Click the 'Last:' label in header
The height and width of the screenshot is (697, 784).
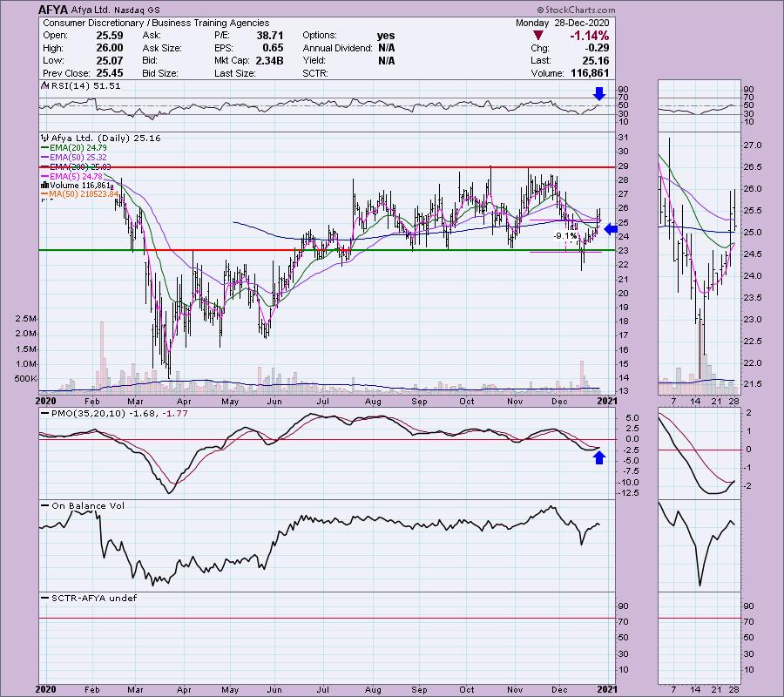point(540,60)
